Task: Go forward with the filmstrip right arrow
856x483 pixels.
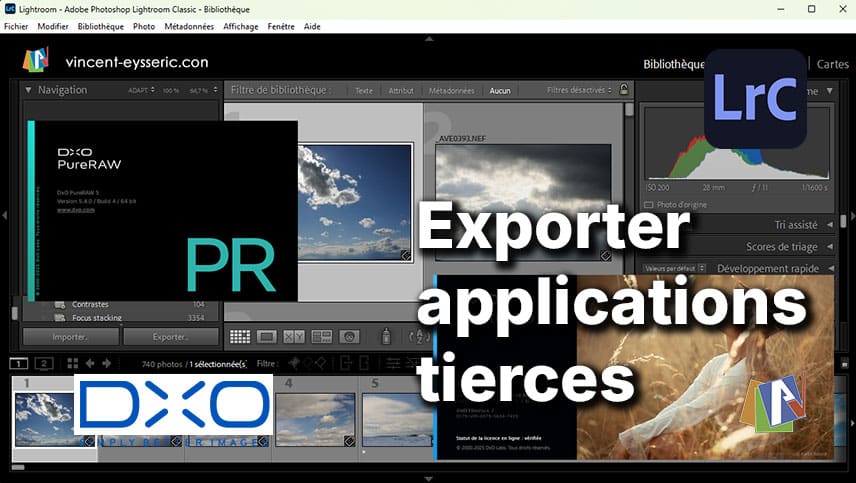Action: pos(106,363)
